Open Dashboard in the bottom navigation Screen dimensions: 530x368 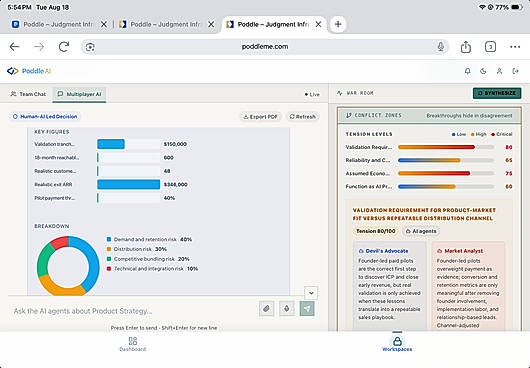coord(132,344)
